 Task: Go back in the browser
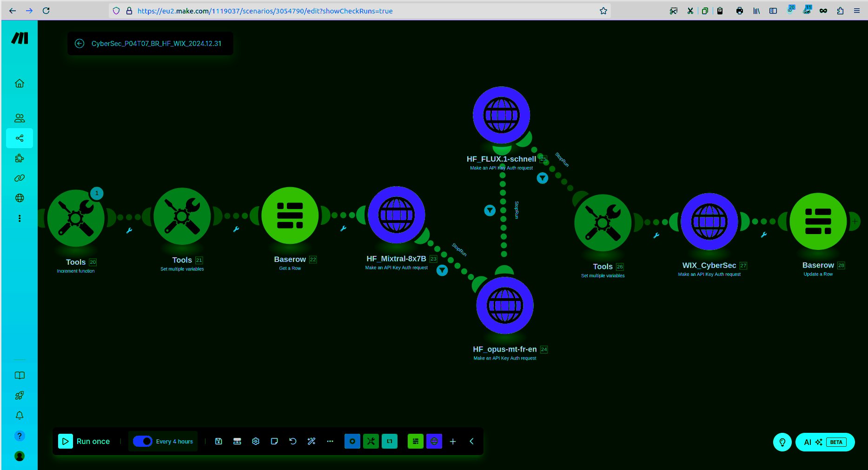(13, 11)
